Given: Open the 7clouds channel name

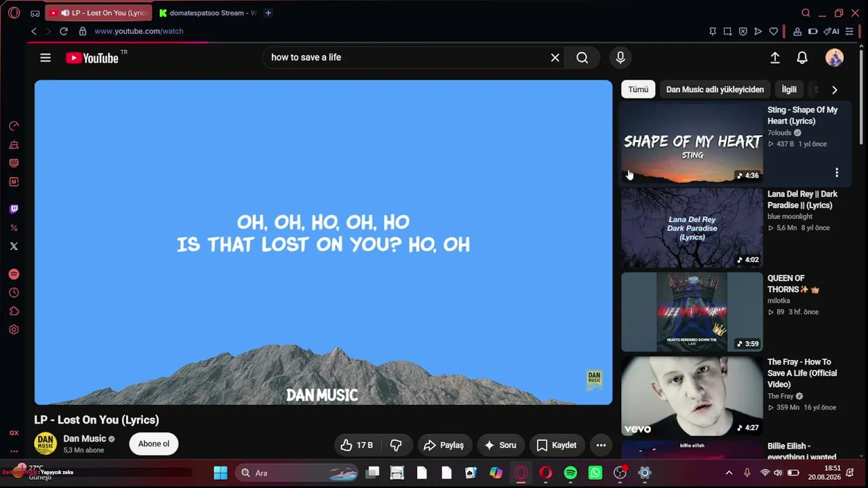Looking at the screenshot, I should click(x=779, y=133).
